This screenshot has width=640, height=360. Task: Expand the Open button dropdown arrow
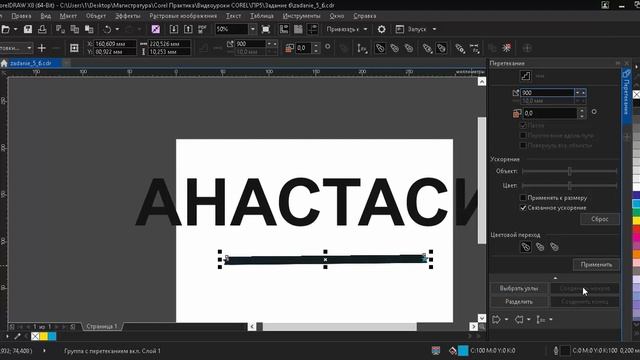[x=16, y=29]
